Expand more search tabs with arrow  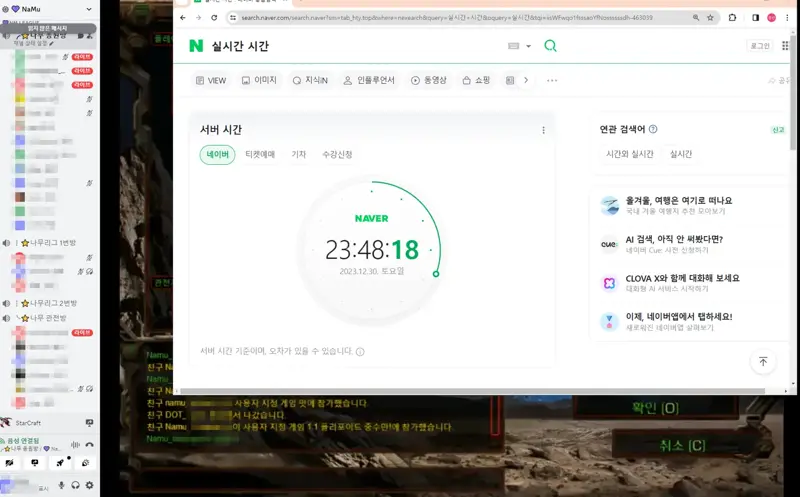pyautogui.click(x=526, y=80)
